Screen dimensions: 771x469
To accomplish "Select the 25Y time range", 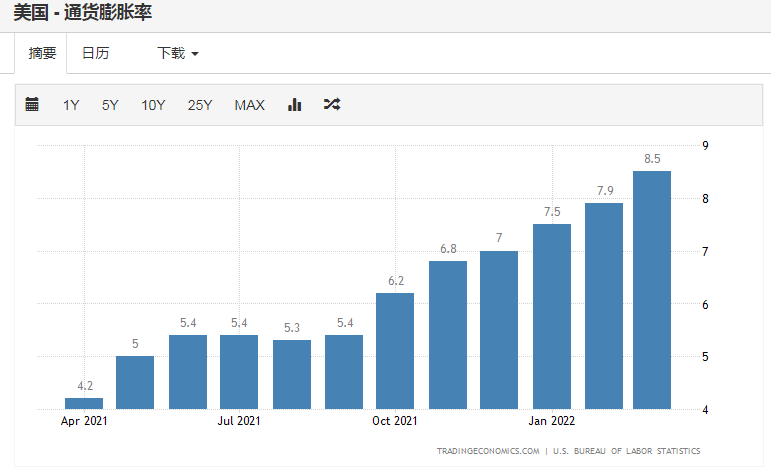I will coord(200,105).
